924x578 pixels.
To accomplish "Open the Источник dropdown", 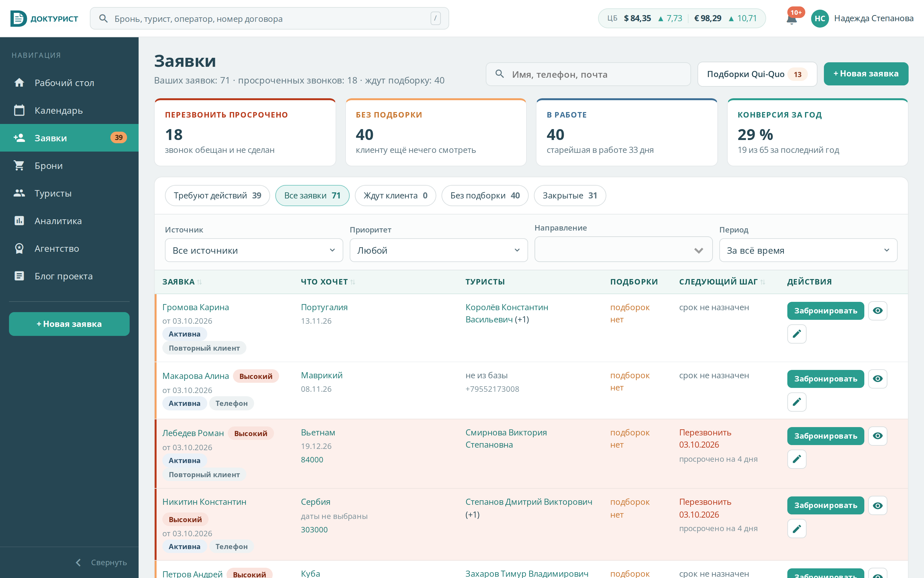I will [254, 250].
